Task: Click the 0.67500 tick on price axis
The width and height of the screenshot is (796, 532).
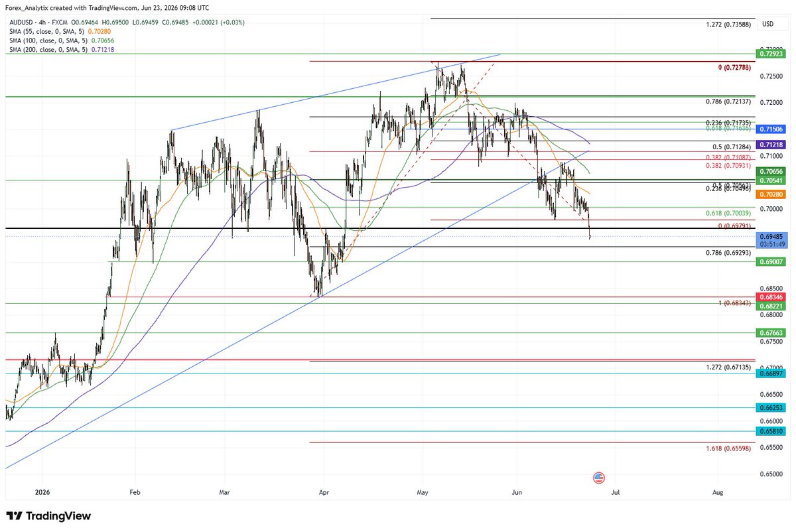Action: click(773, 342)
